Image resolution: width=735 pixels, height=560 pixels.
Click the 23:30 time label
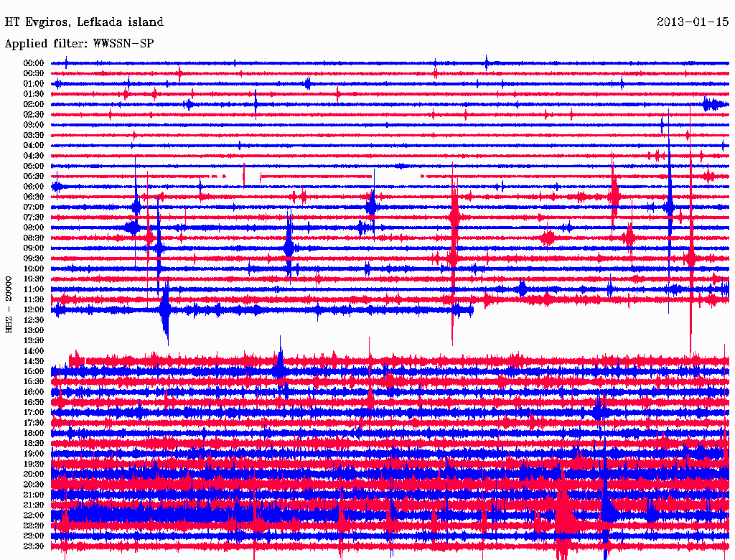[34, 546]
